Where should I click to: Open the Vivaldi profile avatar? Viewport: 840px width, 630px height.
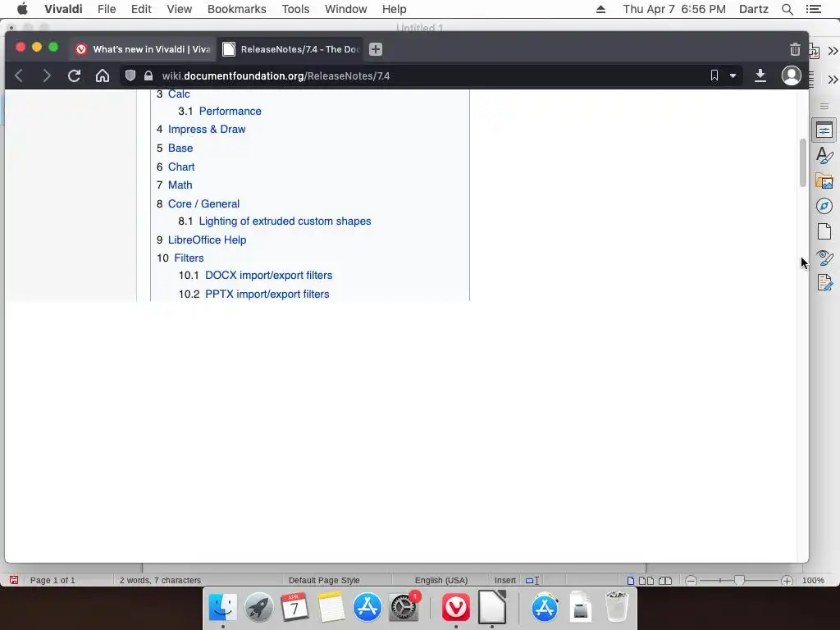point(792,75)
